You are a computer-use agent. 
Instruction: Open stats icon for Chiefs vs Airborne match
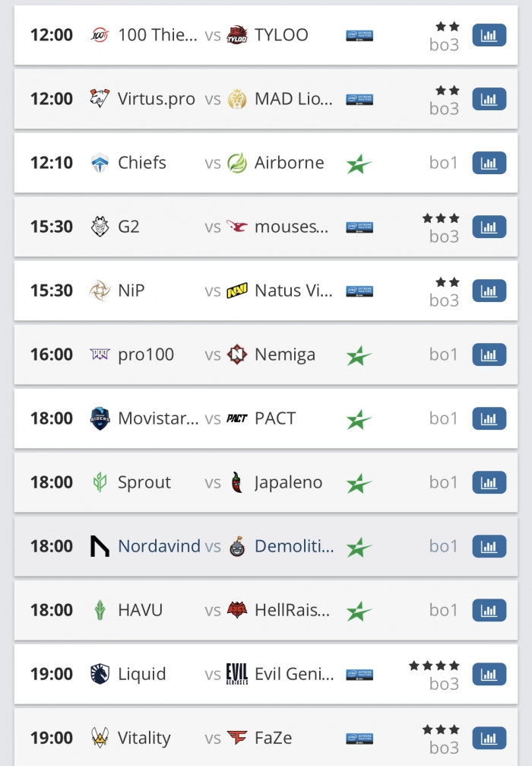tap(489, 163)
